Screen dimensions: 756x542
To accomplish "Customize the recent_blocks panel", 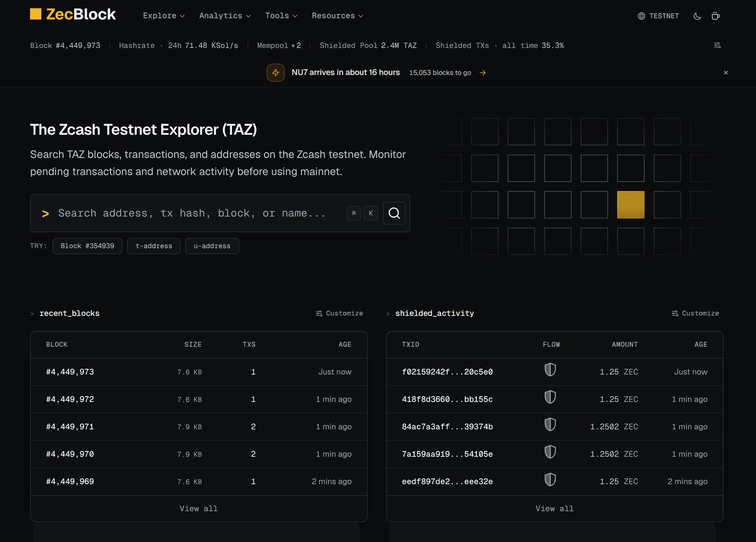I will tap(339, 313).
